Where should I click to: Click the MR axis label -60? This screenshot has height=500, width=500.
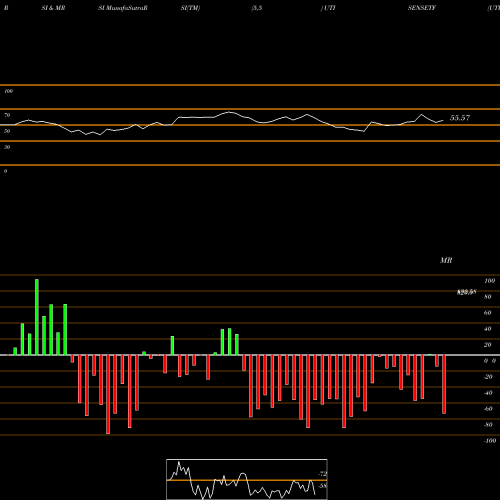(488, 409)
